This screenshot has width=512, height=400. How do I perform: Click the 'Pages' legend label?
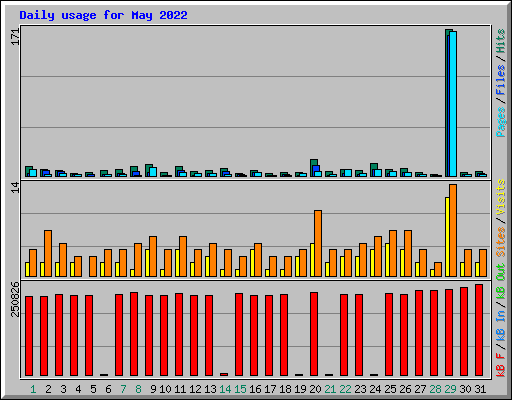click(501, 122)
